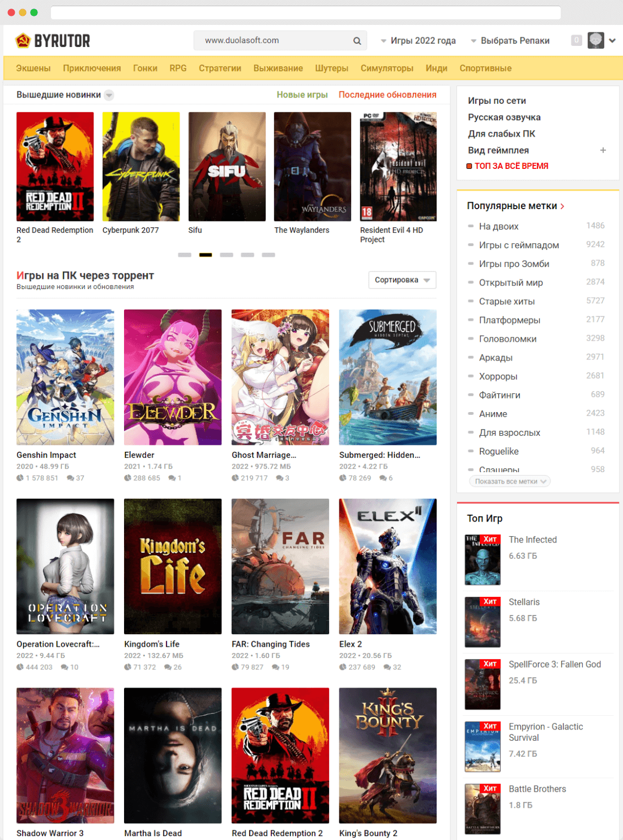623x840 pixels.
Task: Select the Открытый мир tag
Action: click(x=511, y=282)
